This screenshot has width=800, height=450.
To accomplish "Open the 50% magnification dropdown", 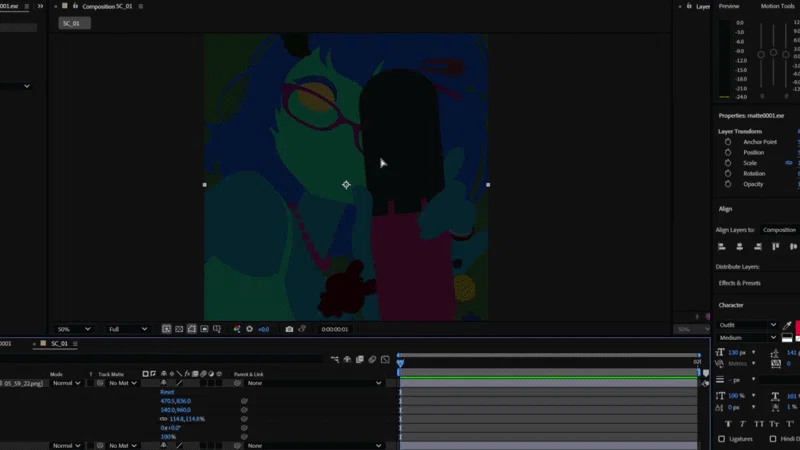I will (73, 329).
